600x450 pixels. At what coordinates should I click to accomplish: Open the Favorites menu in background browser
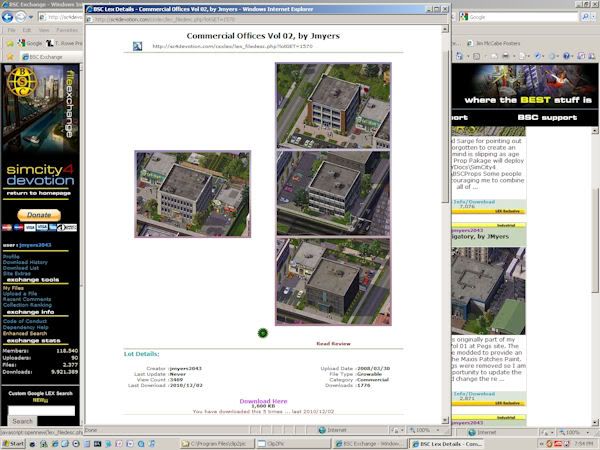click(x=67, y=30)
